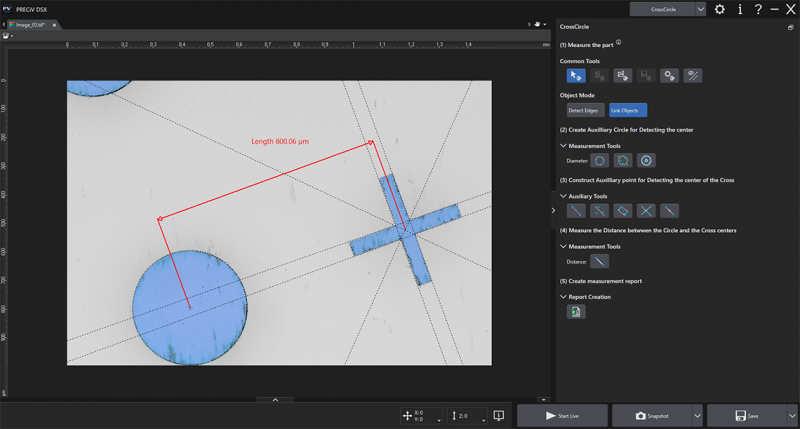Collapse the Auxiliary Tools section
The width and height of the screenshot is (800, 429).
tap(563, 196)
